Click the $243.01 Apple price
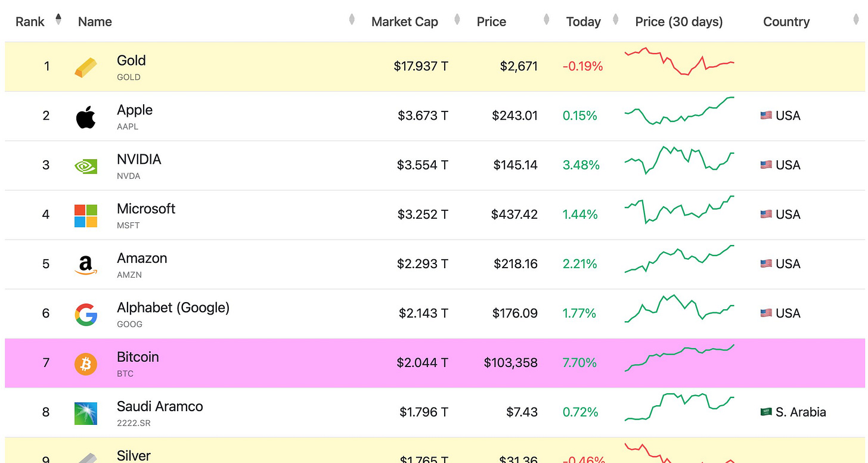This screenshot has width=868, height=463. [515, 116]
